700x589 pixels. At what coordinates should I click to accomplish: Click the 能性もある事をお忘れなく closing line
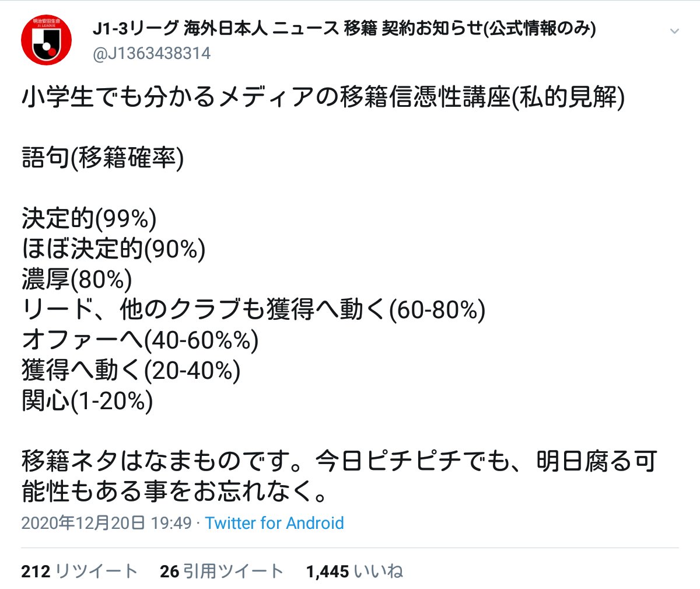coord(175,492)
